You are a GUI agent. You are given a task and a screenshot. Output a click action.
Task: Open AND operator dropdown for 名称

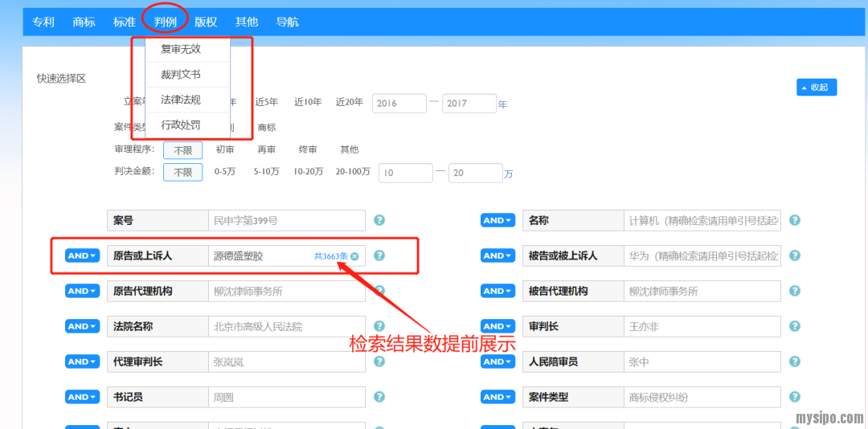(x=497, y=220)
